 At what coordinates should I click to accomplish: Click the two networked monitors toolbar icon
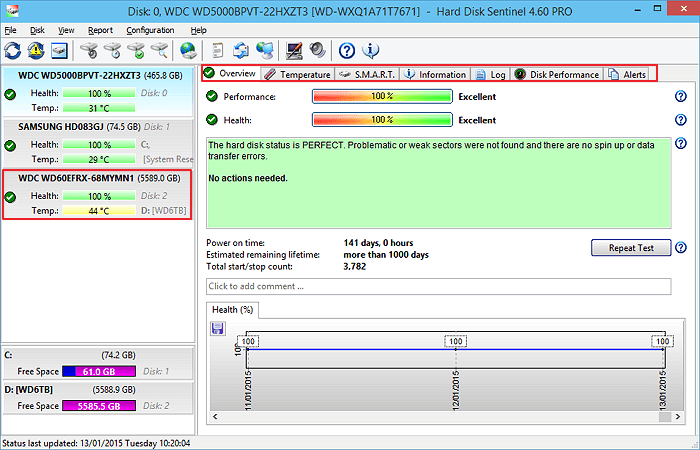(x=265, y=50)
